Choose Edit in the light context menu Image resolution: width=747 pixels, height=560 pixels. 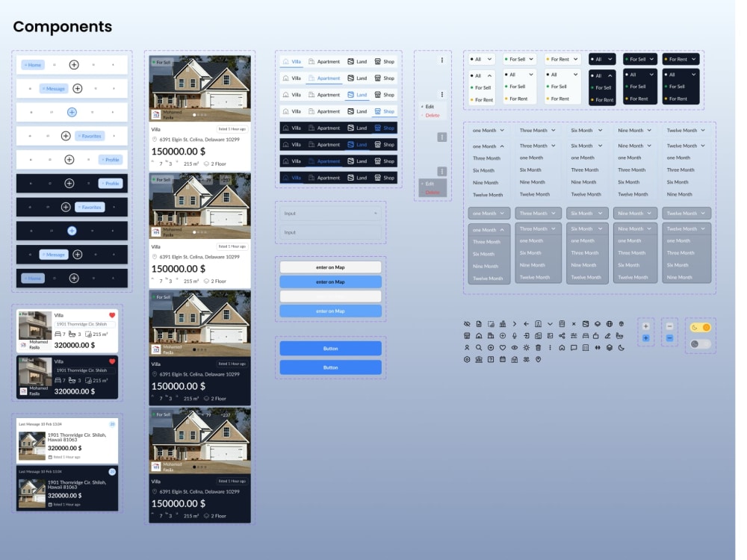(430, 107)
